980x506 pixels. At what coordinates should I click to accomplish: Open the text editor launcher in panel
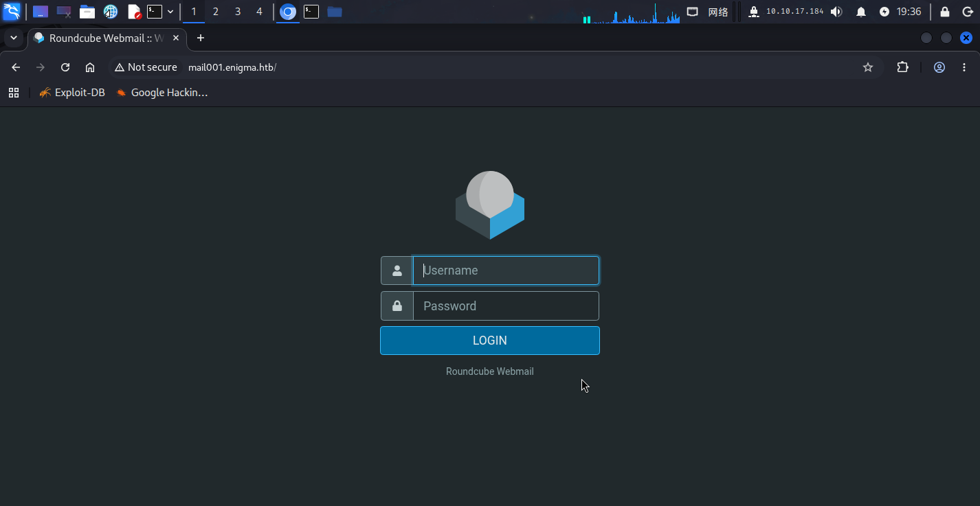[134, 12]
